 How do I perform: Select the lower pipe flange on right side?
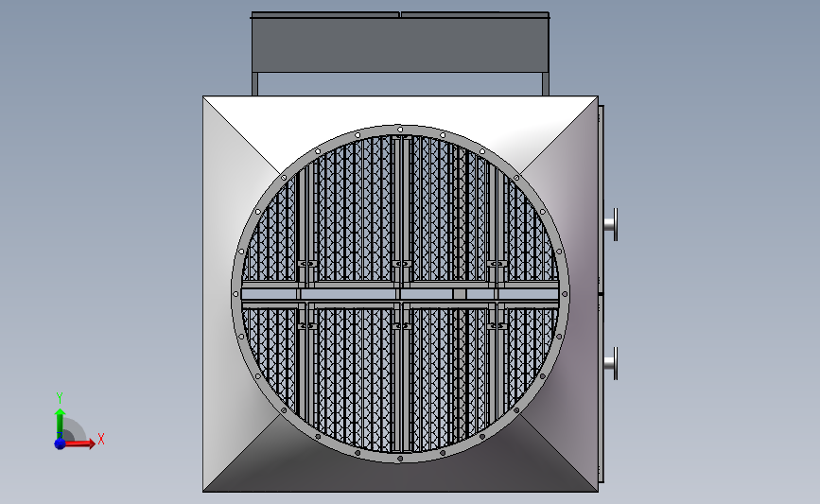(611, 363)
